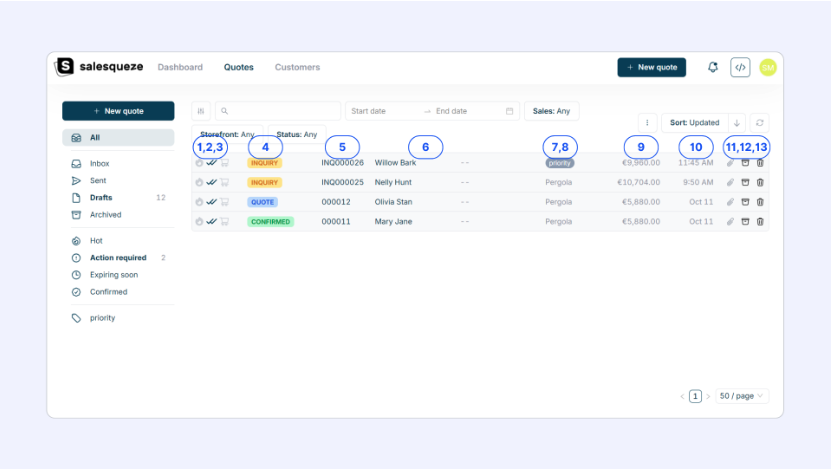This screenshot has width=833, height=470.
Task: Open the Archived folder
Action: coord(118,215)
